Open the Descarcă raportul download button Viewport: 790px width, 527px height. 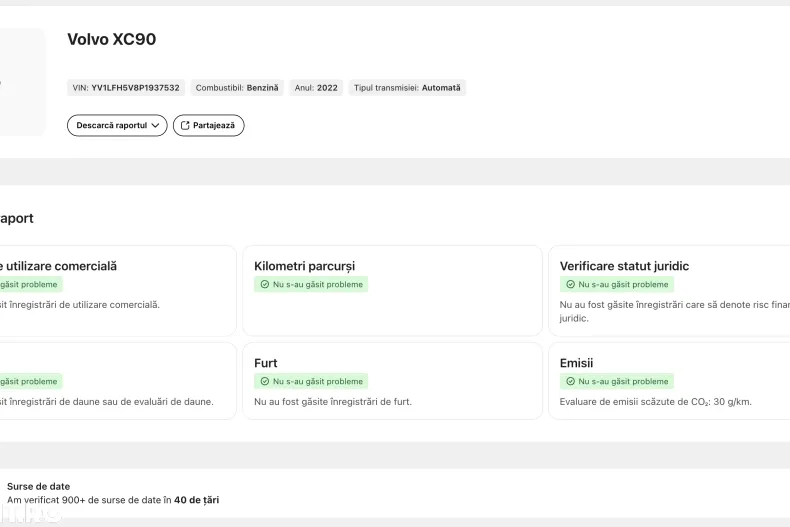click(x=111, y=126)
